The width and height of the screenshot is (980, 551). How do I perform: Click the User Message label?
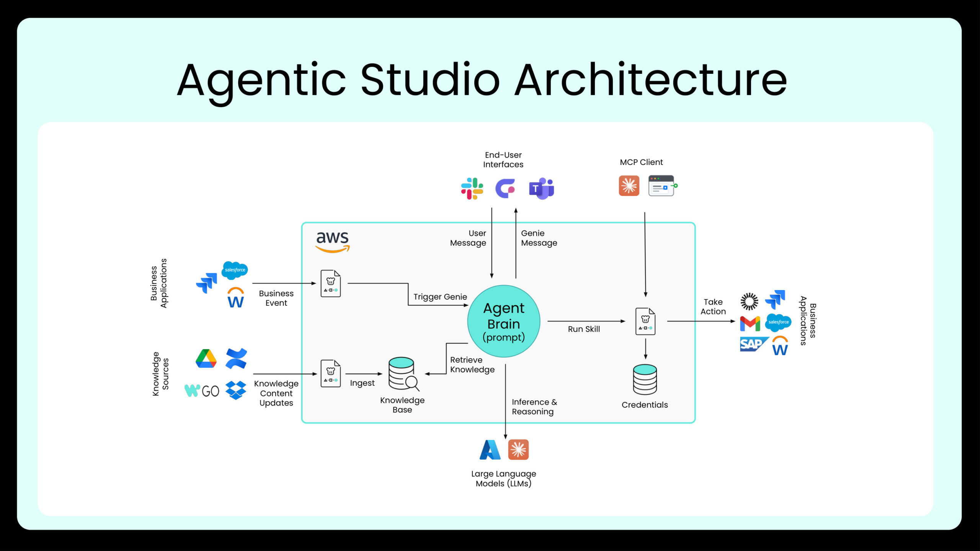pos(468,238)
